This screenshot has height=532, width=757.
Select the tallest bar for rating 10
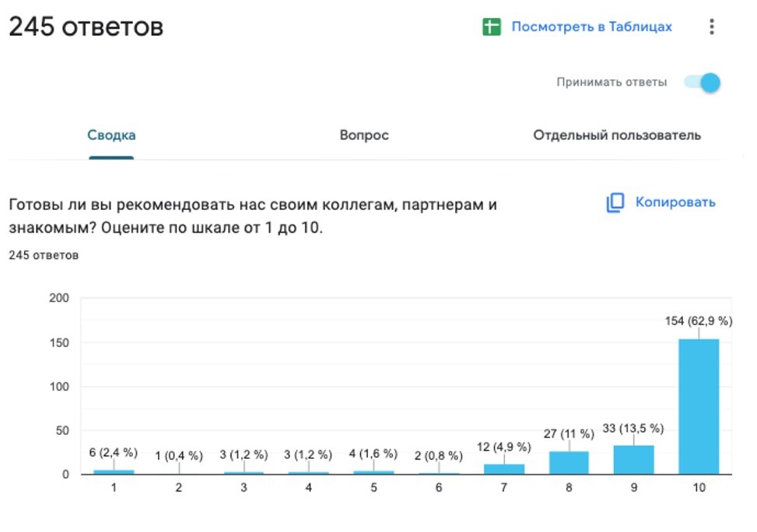pyautogui.click(x=698, y=404)
